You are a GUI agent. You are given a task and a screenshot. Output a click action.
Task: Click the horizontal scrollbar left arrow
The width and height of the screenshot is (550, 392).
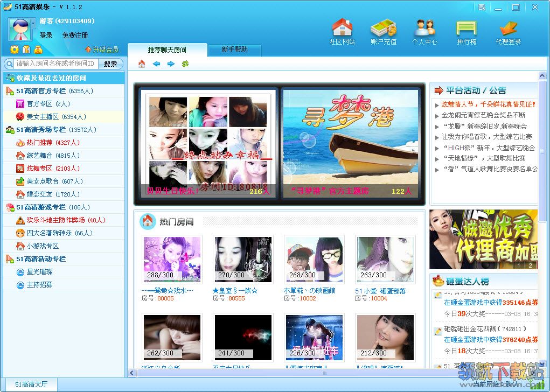[132, 373]
